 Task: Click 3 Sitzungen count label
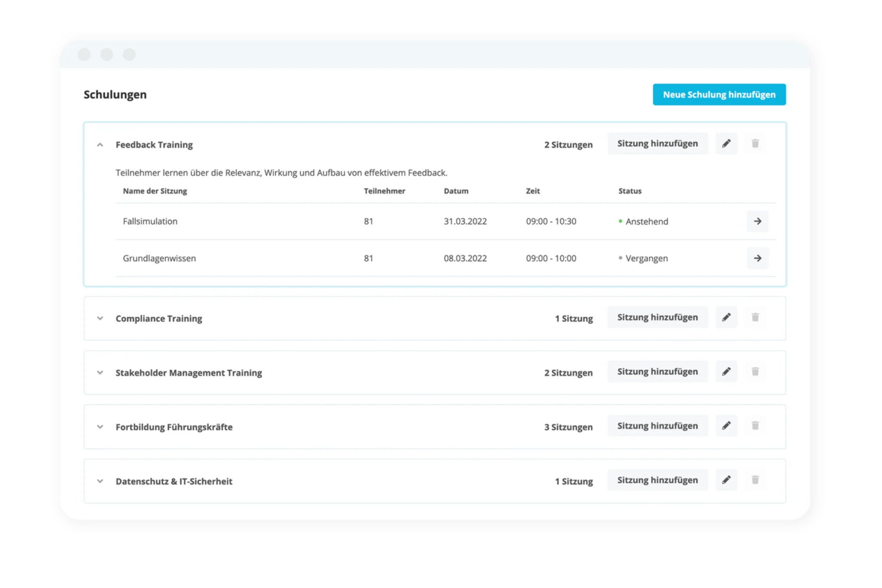568,427
